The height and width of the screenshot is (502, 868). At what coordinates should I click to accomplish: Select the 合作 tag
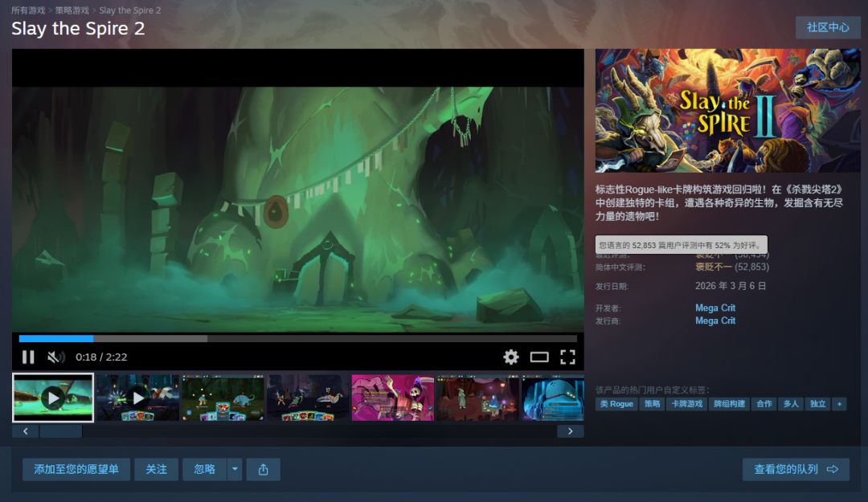[764, 404]
